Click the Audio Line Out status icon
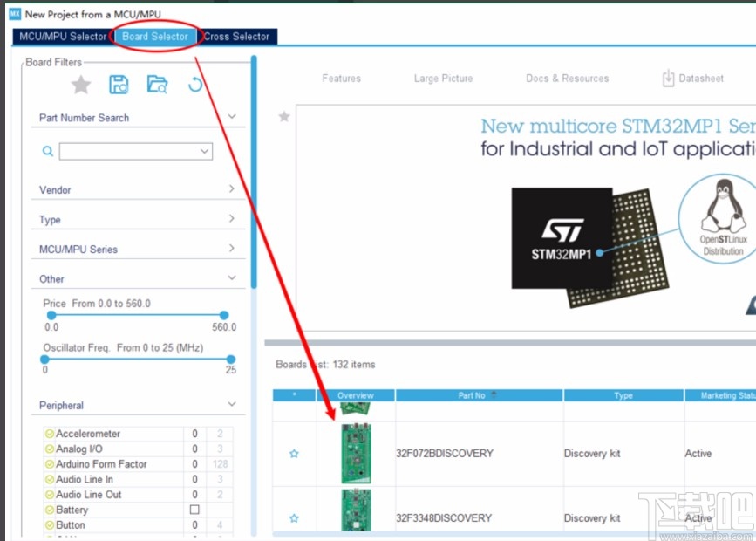This screenshot has width=756, height=541. coord(49,495)
